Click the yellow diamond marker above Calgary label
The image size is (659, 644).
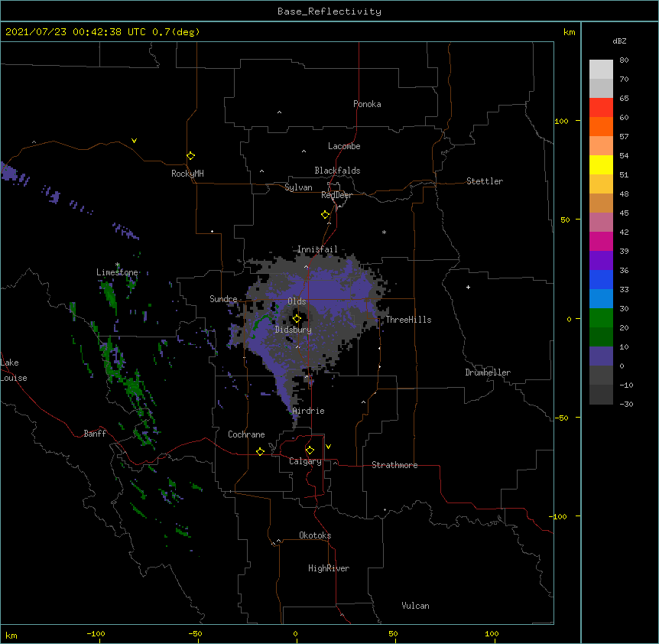[310, 450]
